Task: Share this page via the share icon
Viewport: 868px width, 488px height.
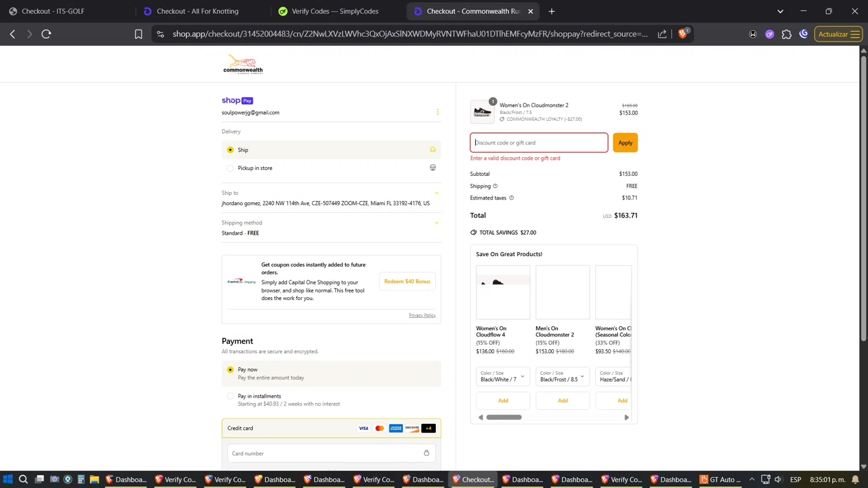Action: click(662, 34)
